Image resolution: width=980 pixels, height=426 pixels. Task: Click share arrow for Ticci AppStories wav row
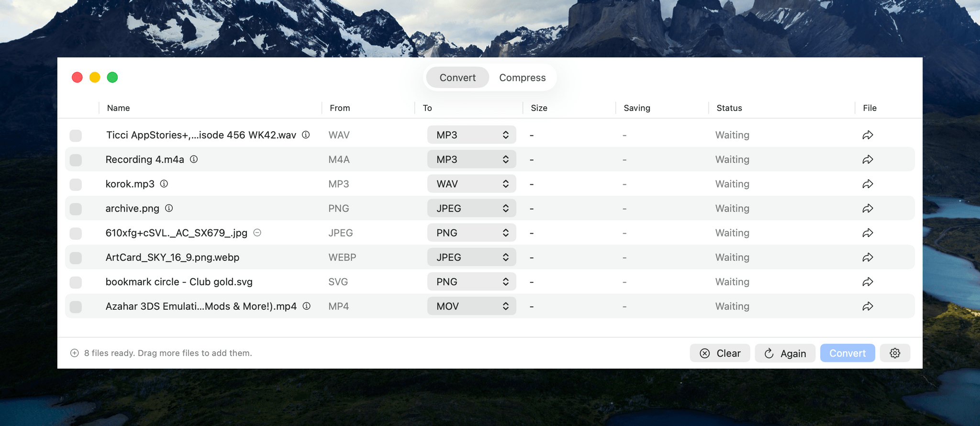click(x=868, y=135)
